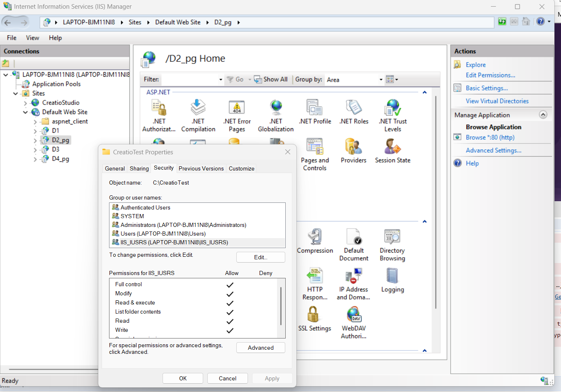This screenshot has width=561, height=392.
Task: Select the WebDAV Authoring Rules icon
Action: [354, 323]
